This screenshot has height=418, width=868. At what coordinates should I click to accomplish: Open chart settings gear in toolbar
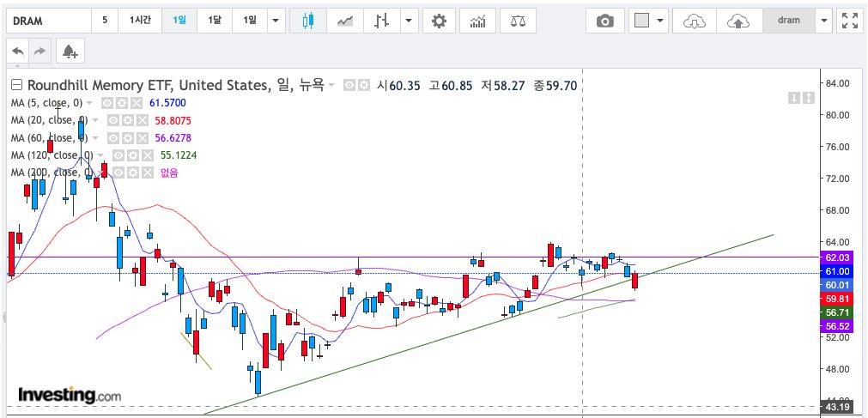tap(439, 21)
